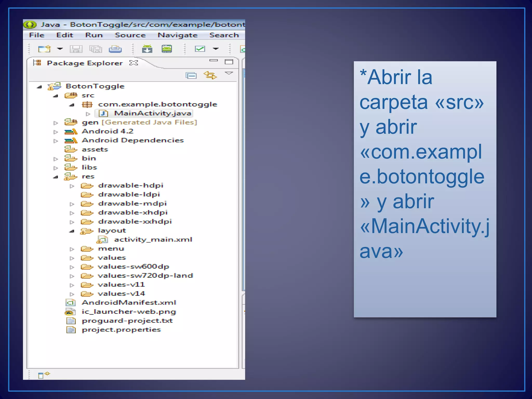Open the Android SDK Manager icon

pos(147,49)
